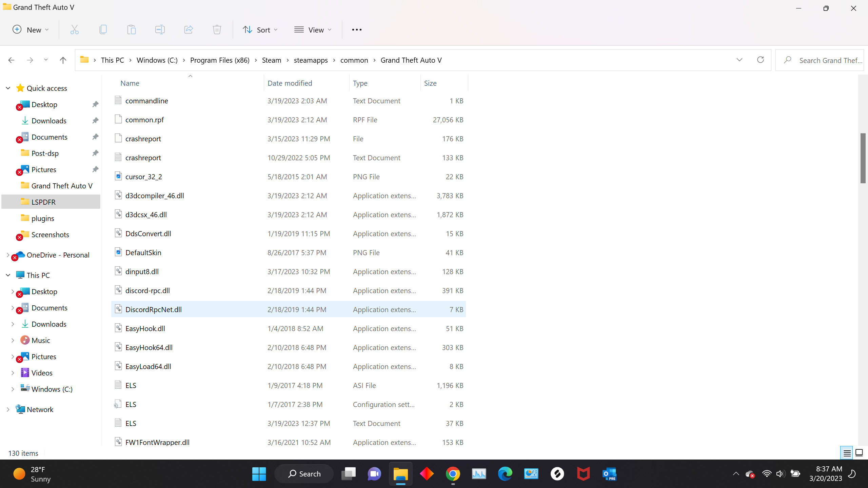Expand the Network tree node

pos(8,409)
